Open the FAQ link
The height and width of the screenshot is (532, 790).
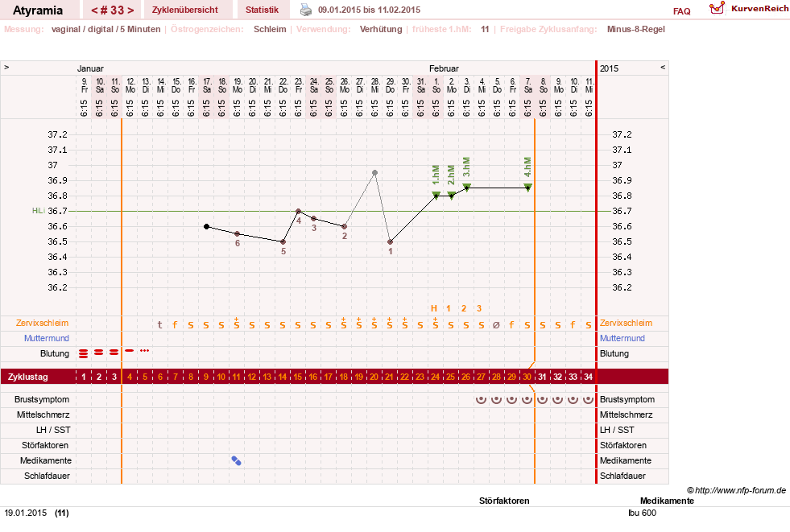point(681,11)
